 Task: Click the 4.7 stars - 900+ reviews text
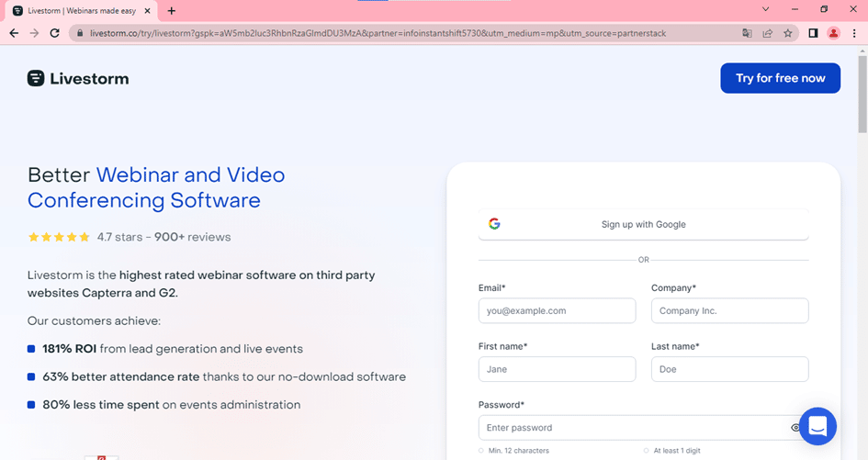[x=163, y=237]
